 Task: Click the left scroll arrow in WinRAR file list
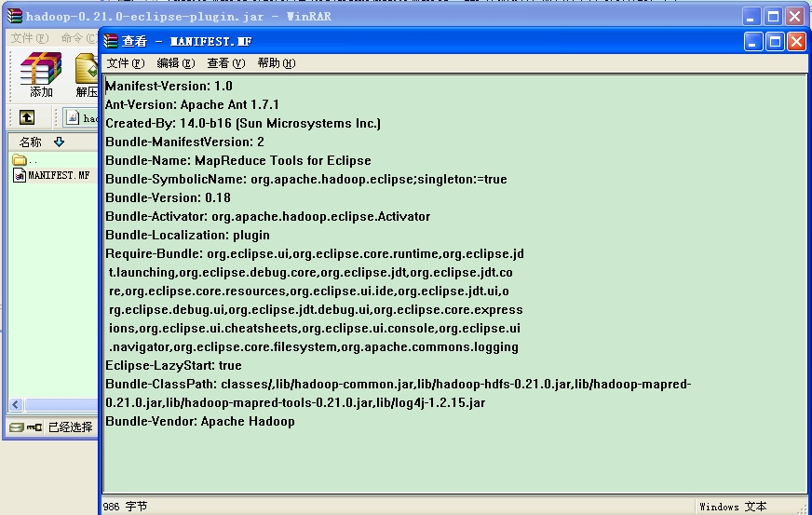tap(16, 404)
